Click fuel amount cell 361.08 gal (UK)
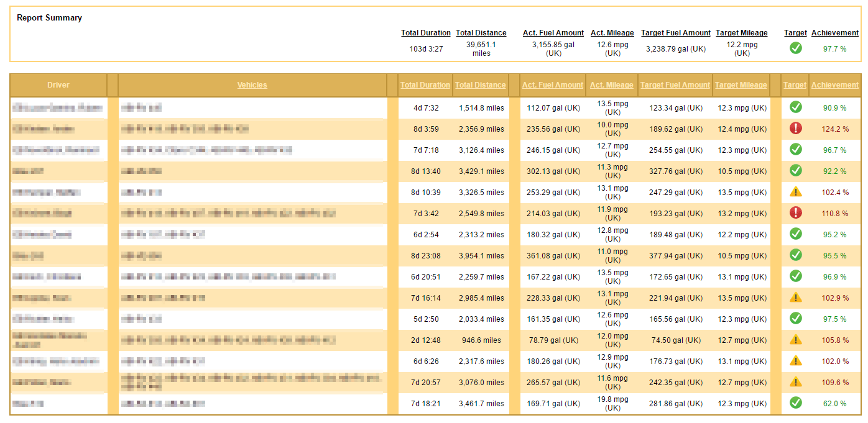Screen dimensions: 868x423 tap(553, 256)
